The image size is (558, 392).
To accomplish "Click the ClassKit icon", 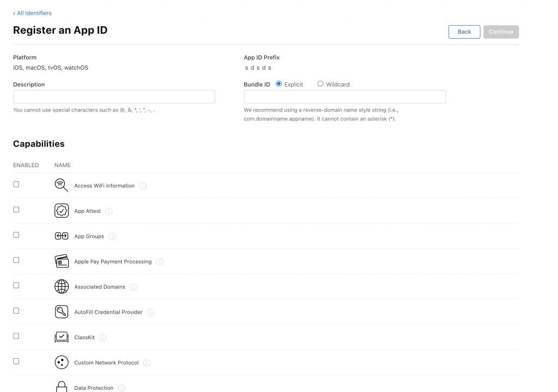I will click(62, 337).
